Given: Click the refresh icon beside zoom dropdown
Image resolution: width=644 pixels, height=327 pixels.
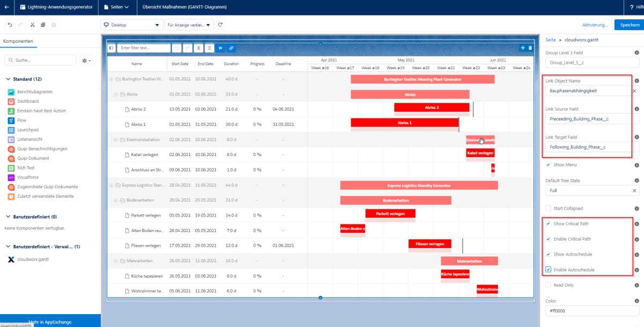Looking at the screenshot, I should (221, 25).
